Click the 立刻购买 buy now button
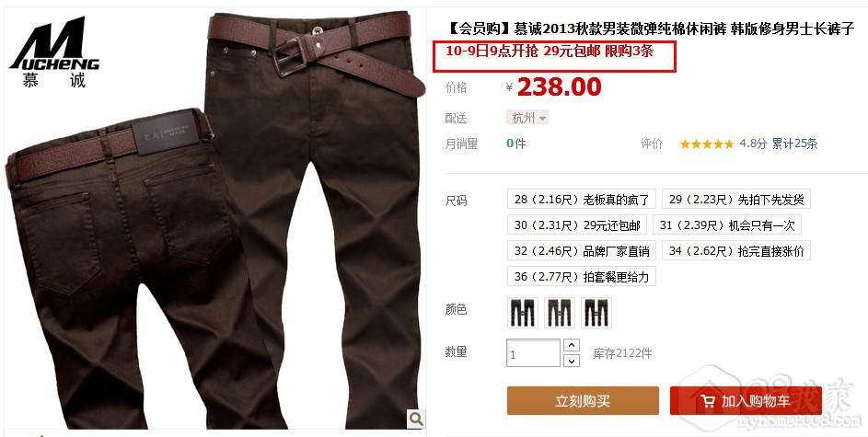This screenshot has height=437, width=868. [583, 400]
